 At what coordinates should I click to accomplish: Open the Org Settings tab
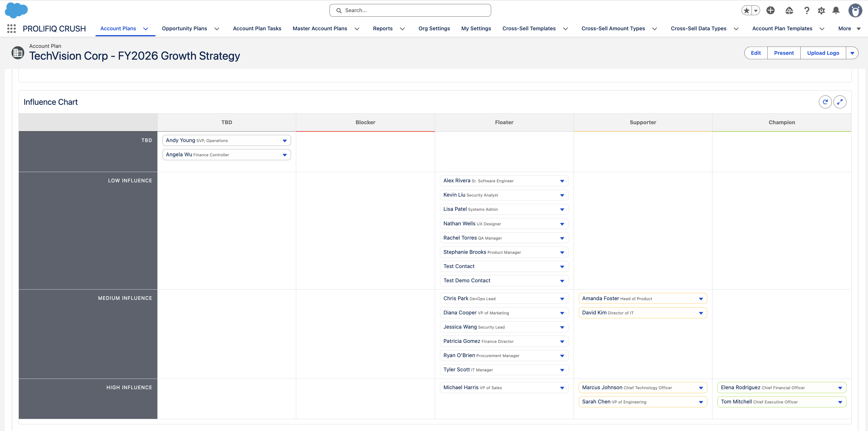[x=434, y=28]
